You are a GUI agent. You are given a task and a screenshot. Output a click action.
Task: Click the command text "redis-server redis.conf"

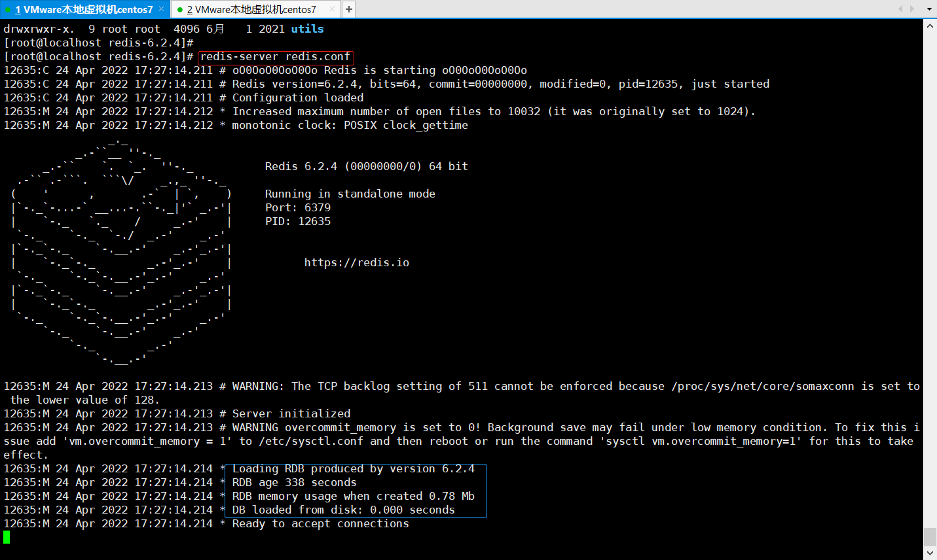275,57
